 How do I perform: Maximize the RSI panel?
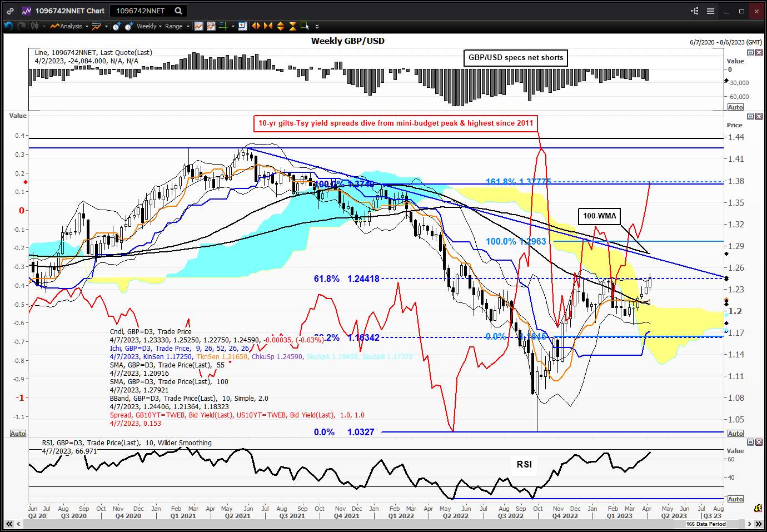750,442
